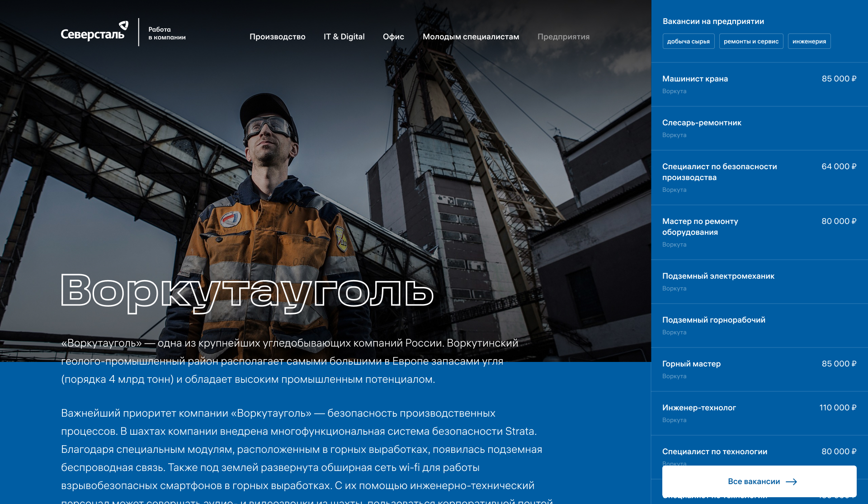The width and height of the screenshot is (868, 504).
Task: Select the Подземный электромеханик vacancy
Action: pyautogui.click(x=718, y=276)
